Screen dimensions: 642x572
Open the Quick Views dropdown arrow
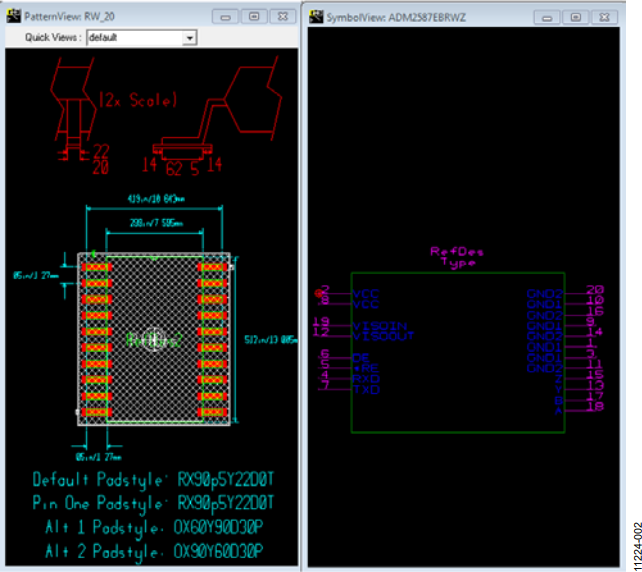pos(189,38)
